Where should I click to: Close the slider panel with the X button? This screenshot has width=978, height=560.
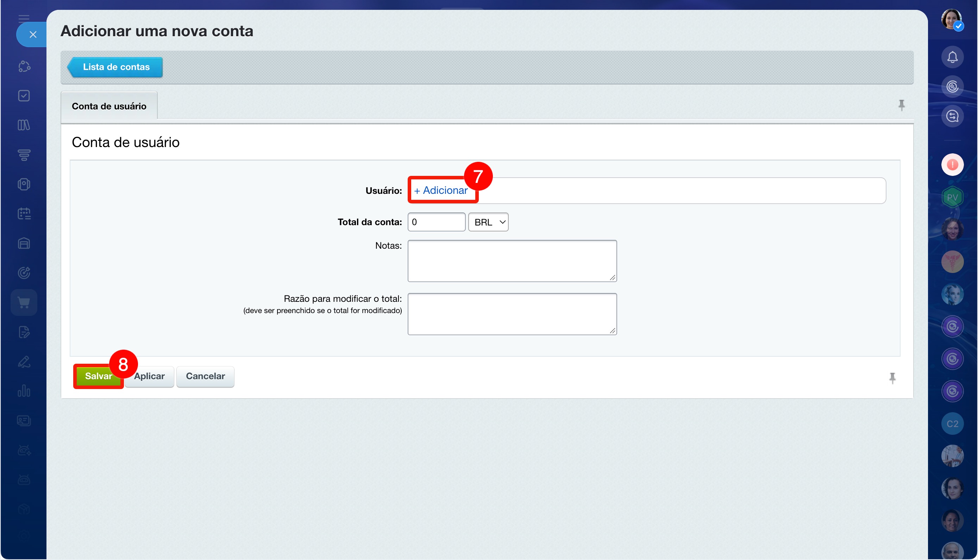32,34
